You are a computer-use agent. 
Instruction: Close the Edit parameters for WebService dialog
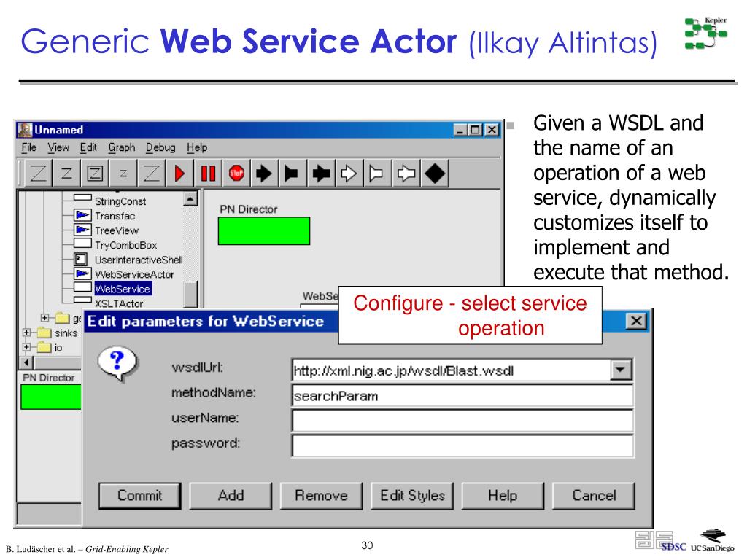click(x=636, y=322)
